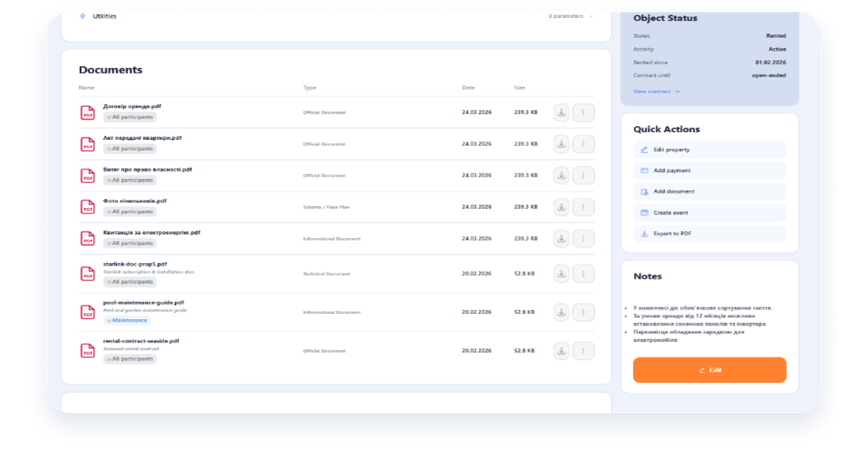Click the Maintenance tag on pool-maintenance-guide.pdf
868x449 pixels.
(x=126, y=320)
